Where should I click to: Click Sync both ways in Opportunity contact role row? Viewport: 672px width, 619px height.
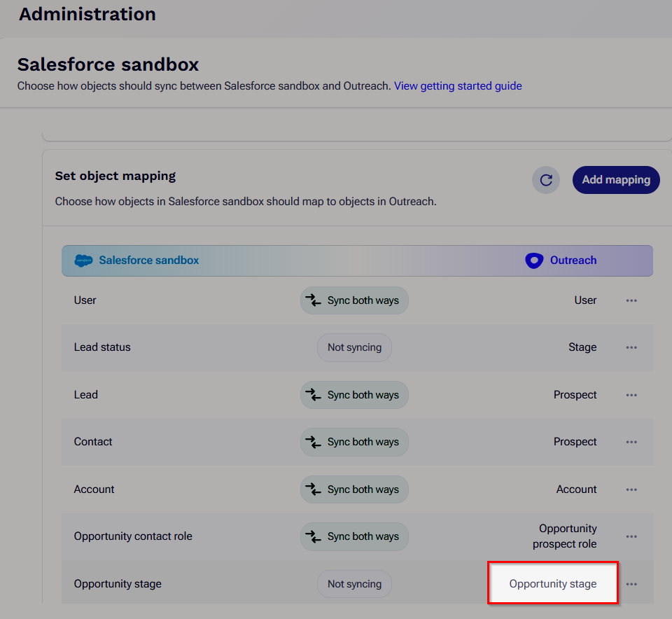pos(354,536)
